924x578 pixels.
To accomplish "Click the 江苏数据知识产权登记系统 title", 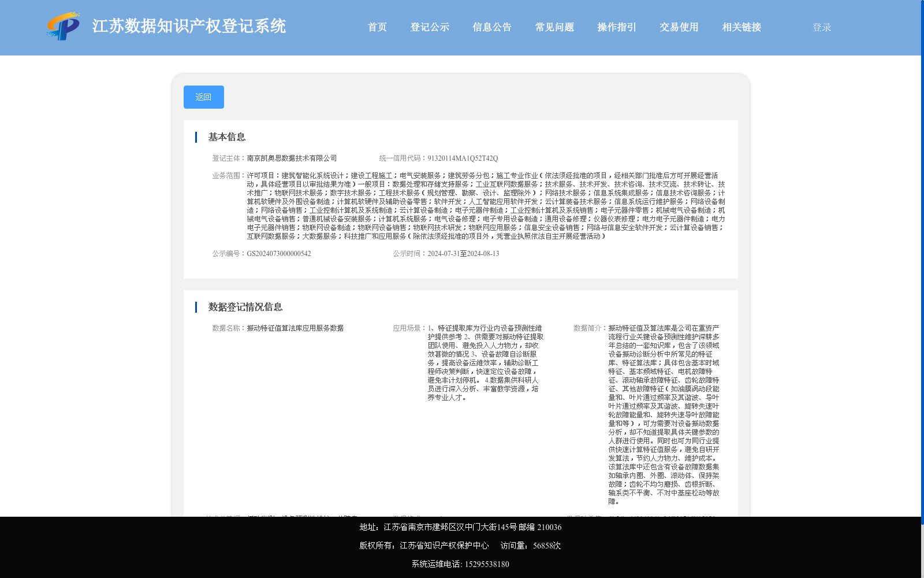I will pyautogui.click(x=189, y=26).
